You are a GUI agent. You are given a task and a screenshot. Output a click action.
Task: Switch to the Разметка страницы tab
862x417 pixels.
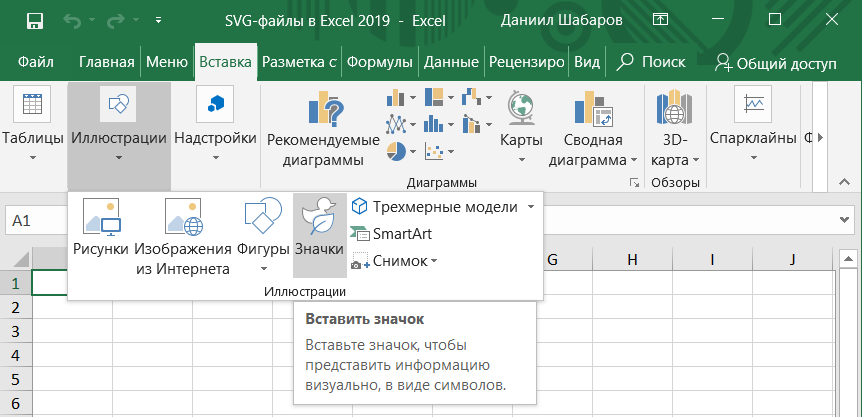coord(299,62)
